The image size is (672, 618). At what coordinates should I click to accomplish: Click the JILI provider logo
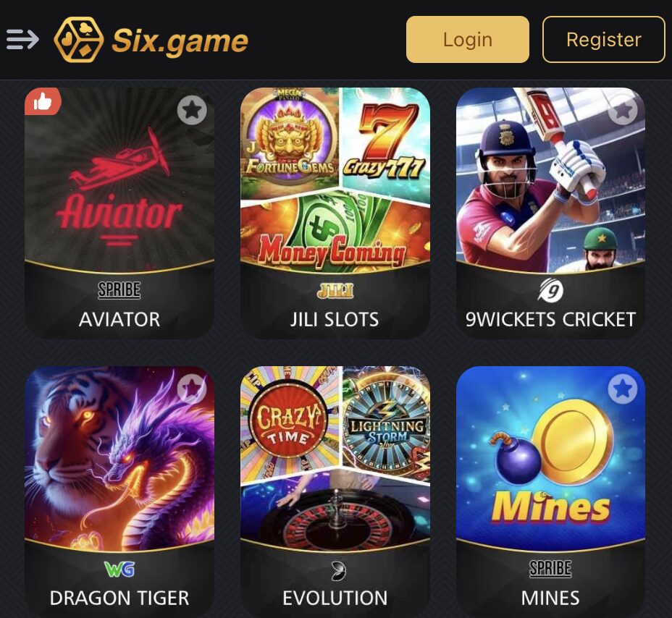pos(335,291)
